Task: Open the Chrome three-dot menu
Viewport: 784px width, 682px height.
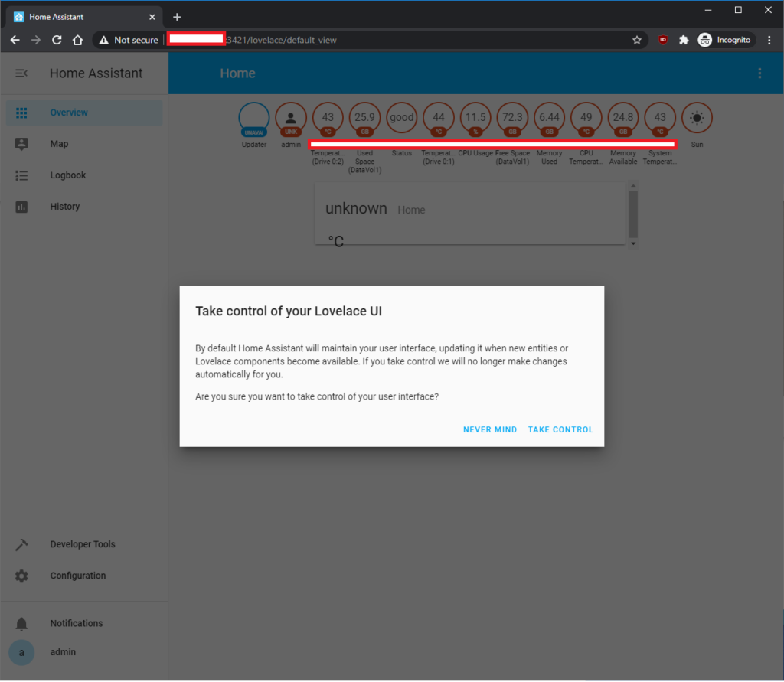Action: coord(769,40)
